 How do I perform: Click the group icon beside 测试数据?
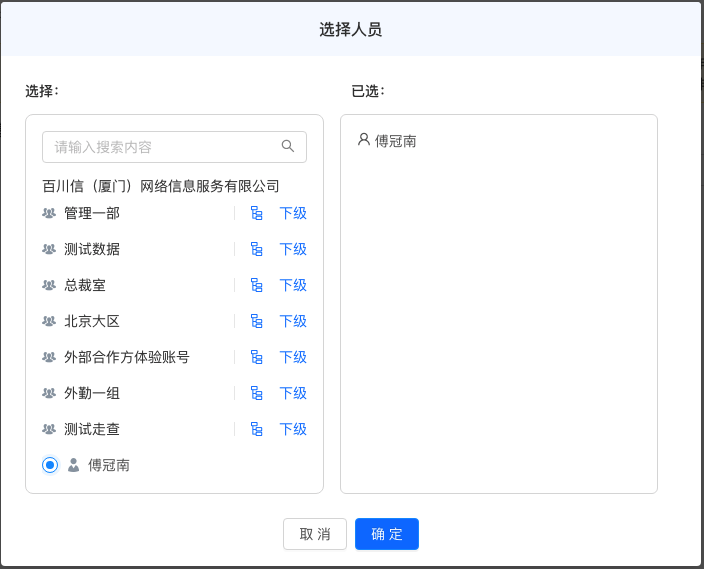click(x=49, y=249)
